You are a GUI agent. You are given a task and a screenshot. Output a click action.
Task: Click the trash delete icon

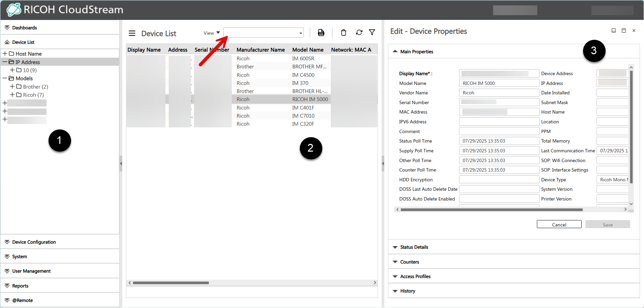pyautogui.click(x=343, y=33)
